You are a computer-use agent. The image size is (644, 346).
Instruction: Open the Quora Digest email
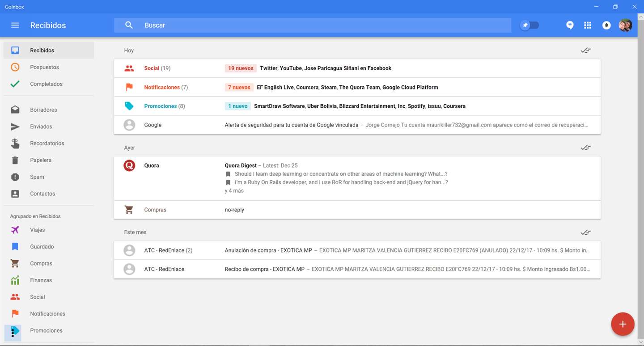pyautogui.click(x=357, y=178)
